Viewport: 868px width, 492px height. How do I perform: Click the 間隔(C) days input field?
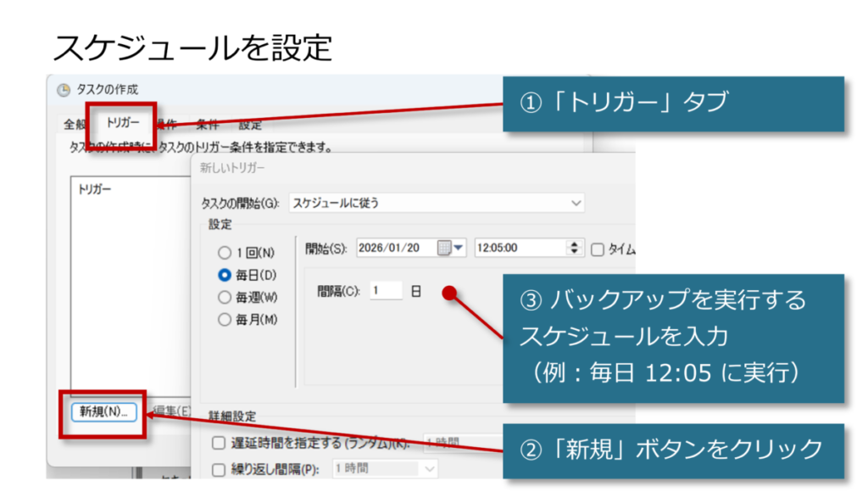[x=386, y=291]
